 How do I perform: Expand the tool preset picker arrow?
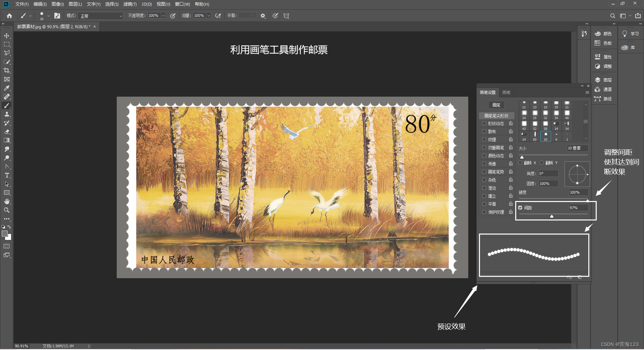pos(30,16)
